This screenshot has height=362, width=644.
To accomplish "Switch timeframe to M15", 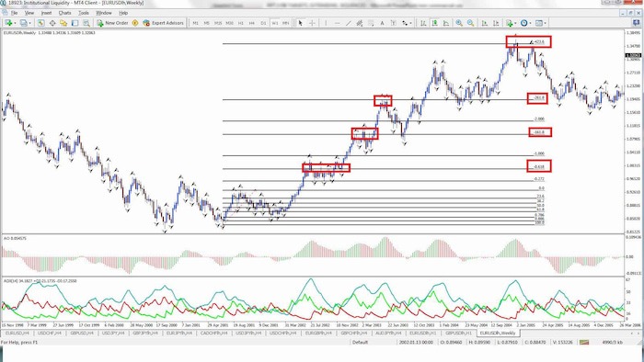I will 218,23.
